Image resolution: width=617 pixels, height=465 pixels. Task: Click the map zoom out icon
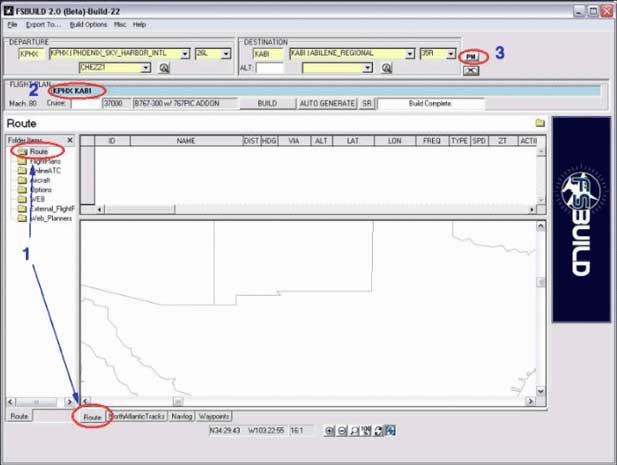pos(342,431)
